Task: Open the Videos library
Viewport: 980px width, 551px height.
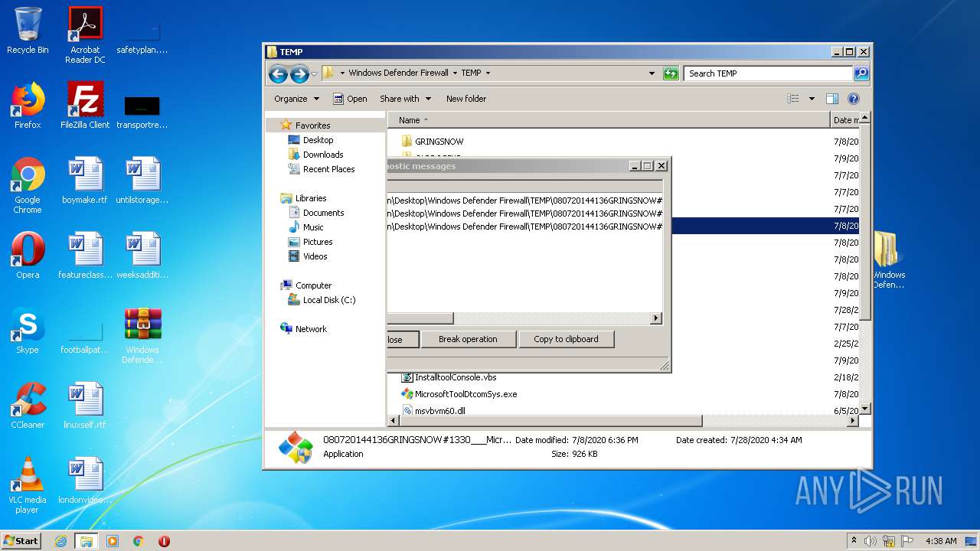Action: (x=315, y=256)
